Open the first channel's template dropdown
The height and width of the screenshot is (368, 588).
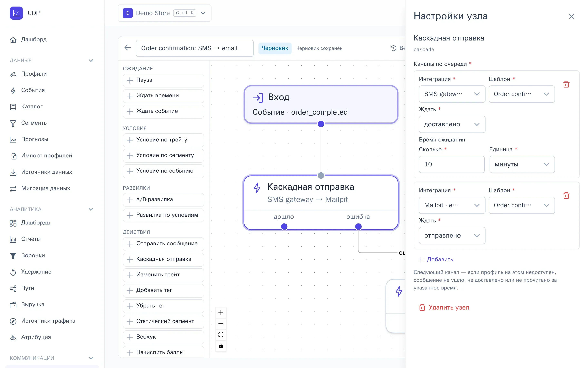pos(522,94)
